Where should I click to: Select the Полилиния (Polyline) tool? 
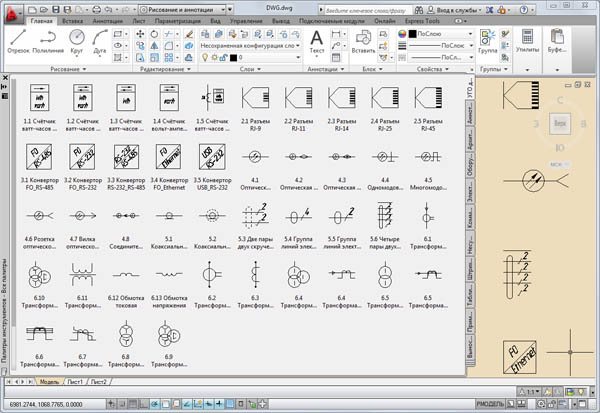click(47, 41)
